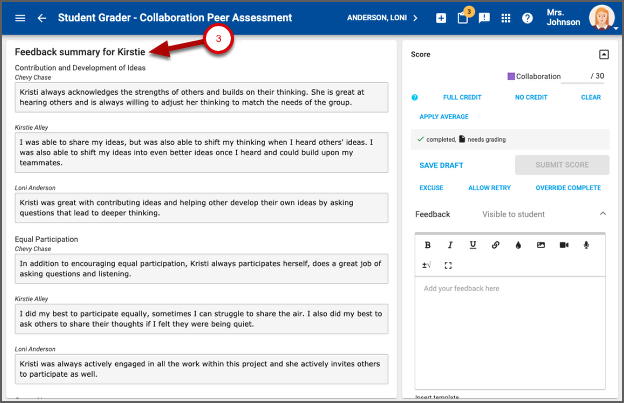Click Full Credit option
This screenshot has height=403, width=624.
462,97
